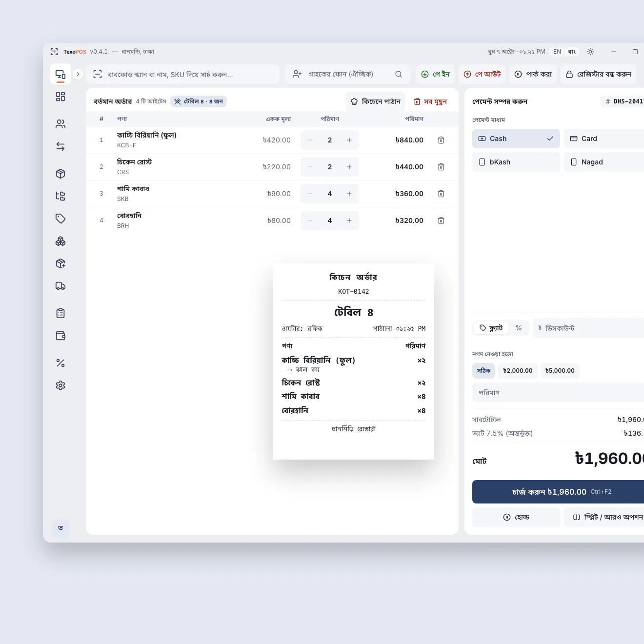This screenshot has height=644, width=644.
Task: Increase চিকেন রোস্ট quantity with plus
Action: [349, 167]
